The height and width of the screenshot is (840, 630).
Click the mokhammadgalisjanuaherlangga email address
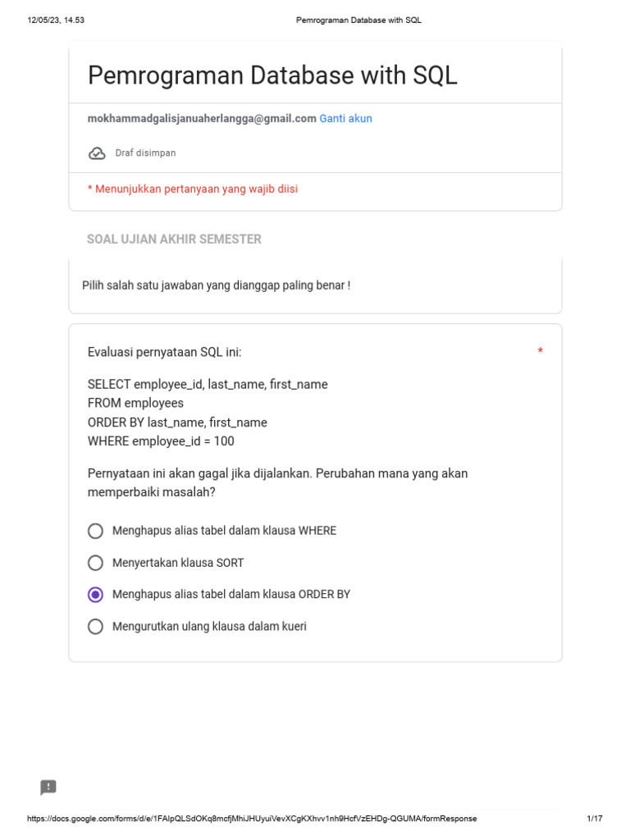coord(202,118)
